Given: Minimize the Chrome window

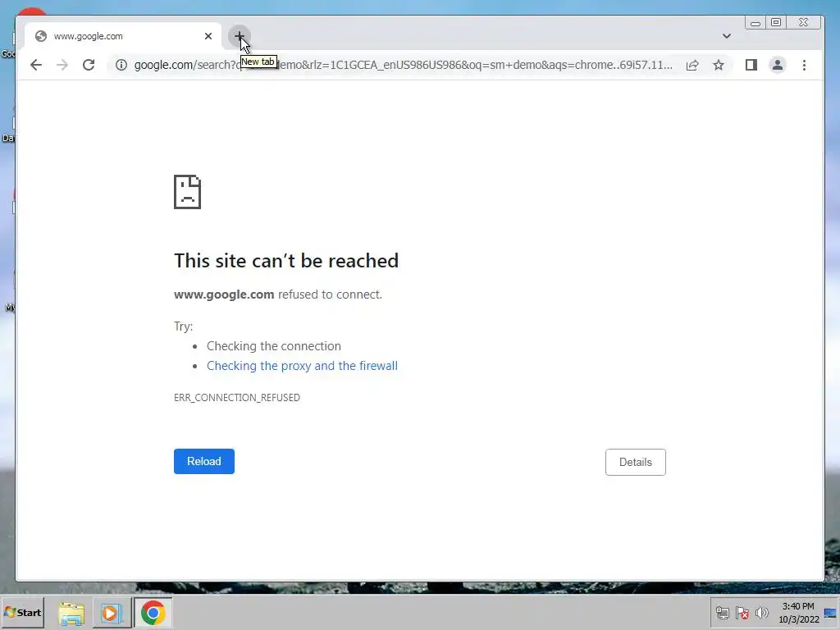Looking at the screenshot, I should tap(756, 22).
